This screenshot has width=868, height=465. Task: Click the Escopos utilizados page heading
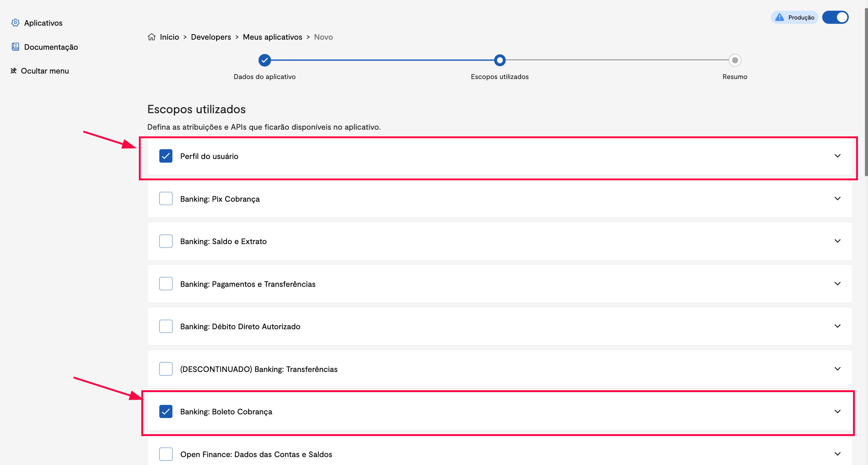[x=197, y=109]
